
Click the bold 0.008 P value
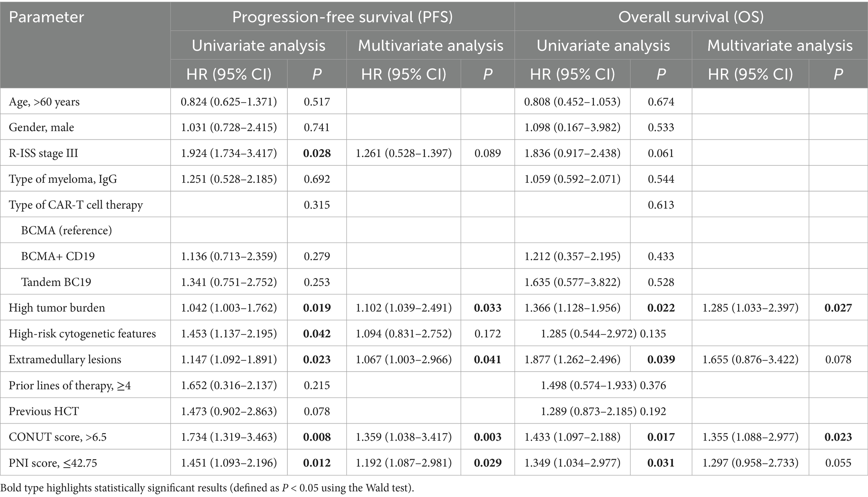coord(317,437)
